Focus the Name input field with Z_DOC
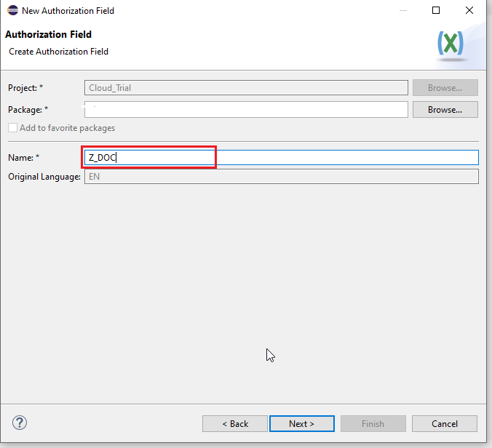Viewport: 492px width, 448px height. tap(282, 157)
